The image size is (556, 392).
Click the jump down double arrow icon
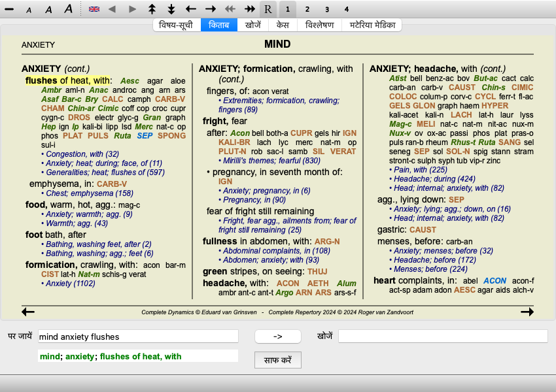point(171,9)
